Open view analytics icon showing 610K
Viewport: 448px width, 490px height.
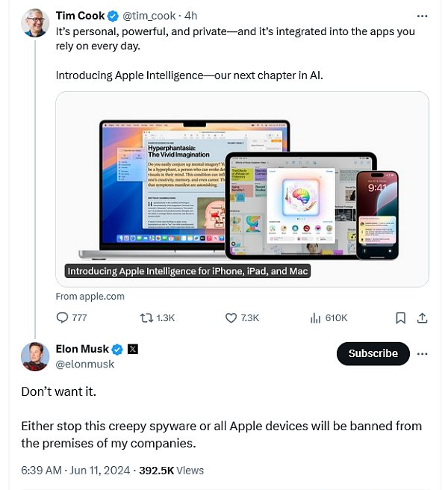point(316,317)
